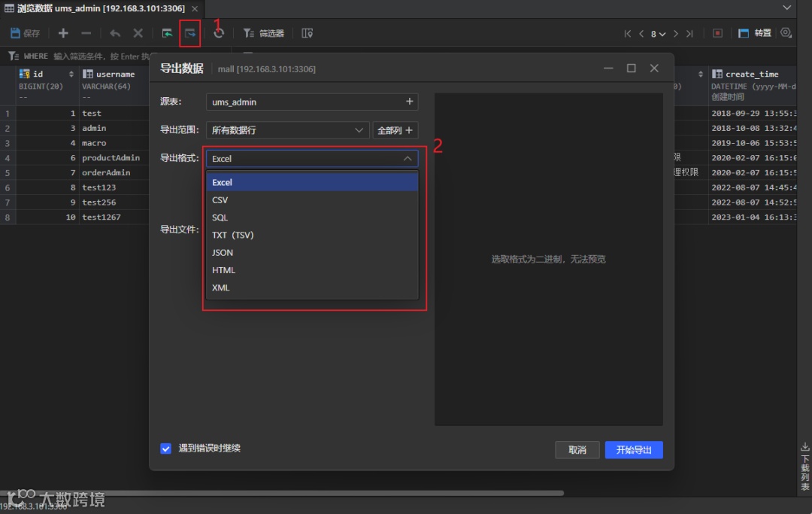The height and width of the screenshot is (514, 812).
Task: Sort by the id column arrows
Action: click(71, 74)
